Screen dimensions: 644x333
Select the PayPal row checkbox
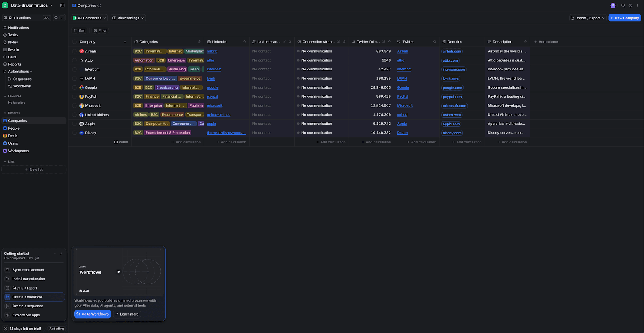pos(74,97)
